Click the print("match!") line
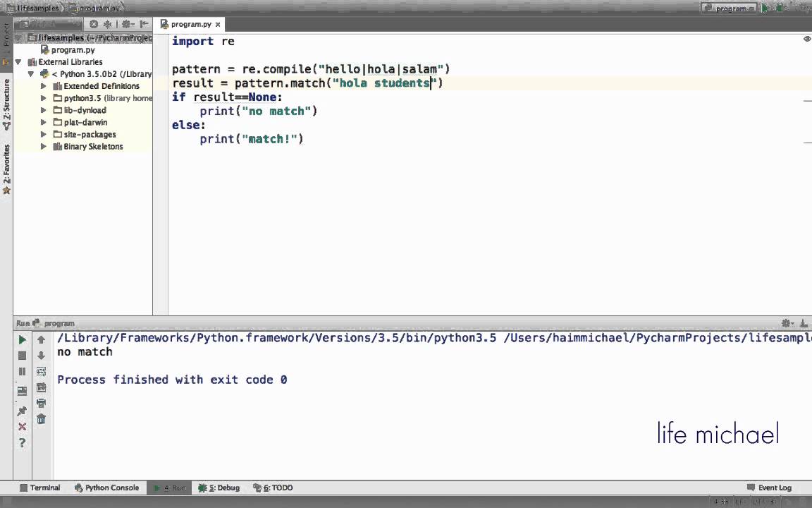812x508 pixels. pos(252,139)
